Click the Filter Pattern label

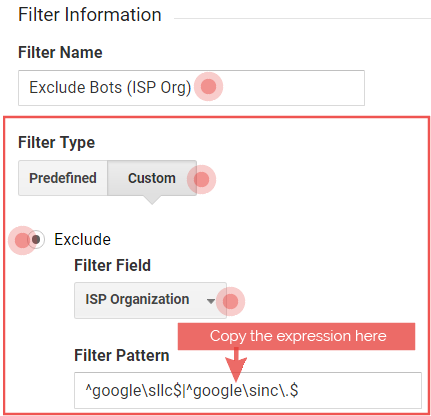[122, 355]
